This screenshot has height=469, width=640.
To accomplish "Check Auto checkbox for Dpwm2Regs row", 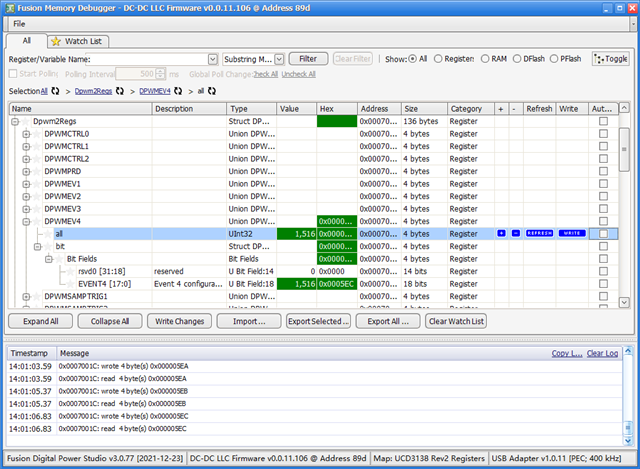I will (603, 121).
